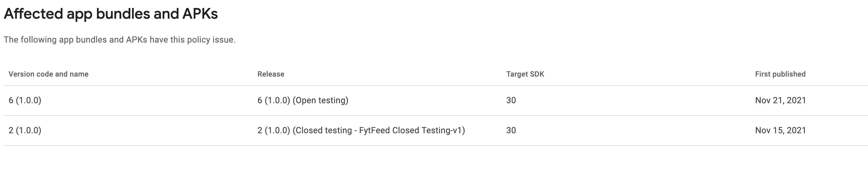Click the "(Open testing)" release label

(321, 100)
